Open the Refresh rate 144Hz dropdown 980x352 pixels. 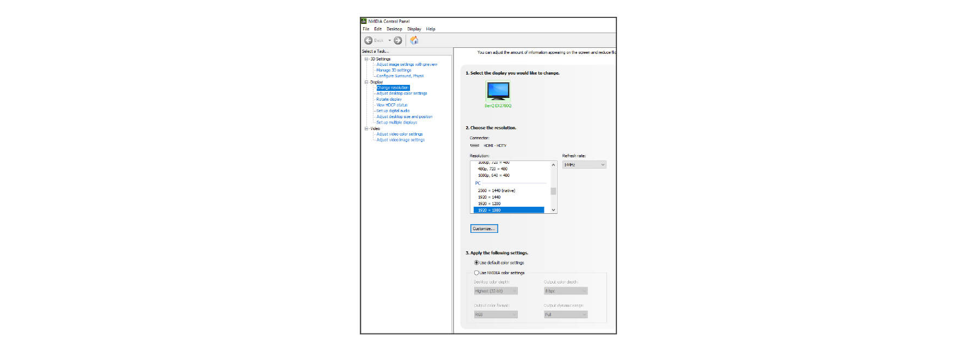pos(584,164)
